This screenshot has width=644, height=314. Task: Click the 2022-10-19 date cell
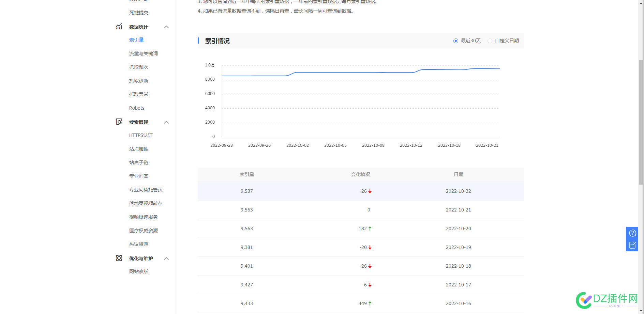point(459,247)
